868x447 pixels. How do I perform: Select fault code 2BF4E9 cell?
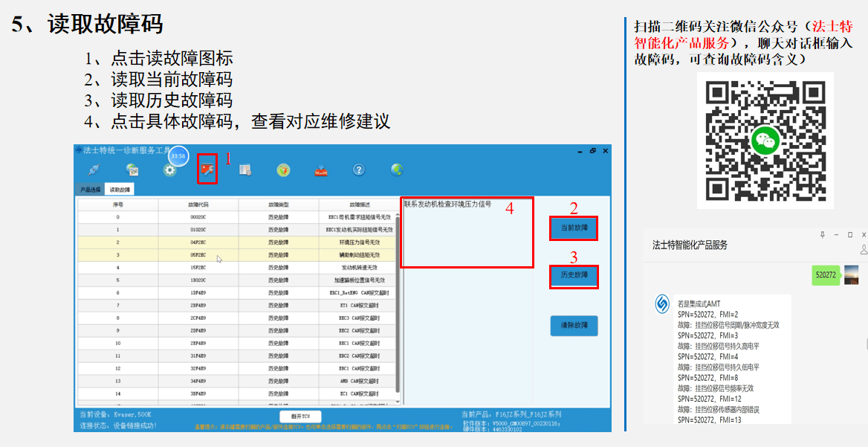198,306
